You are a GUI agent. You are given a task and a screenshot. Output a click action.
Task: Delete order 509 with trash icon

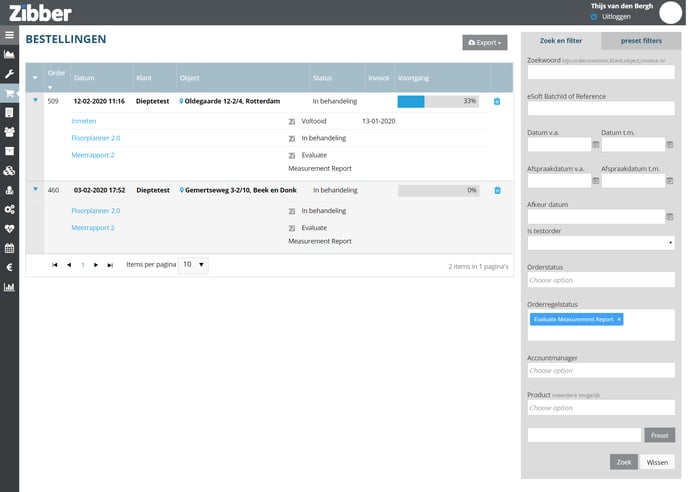coord(497,102)
